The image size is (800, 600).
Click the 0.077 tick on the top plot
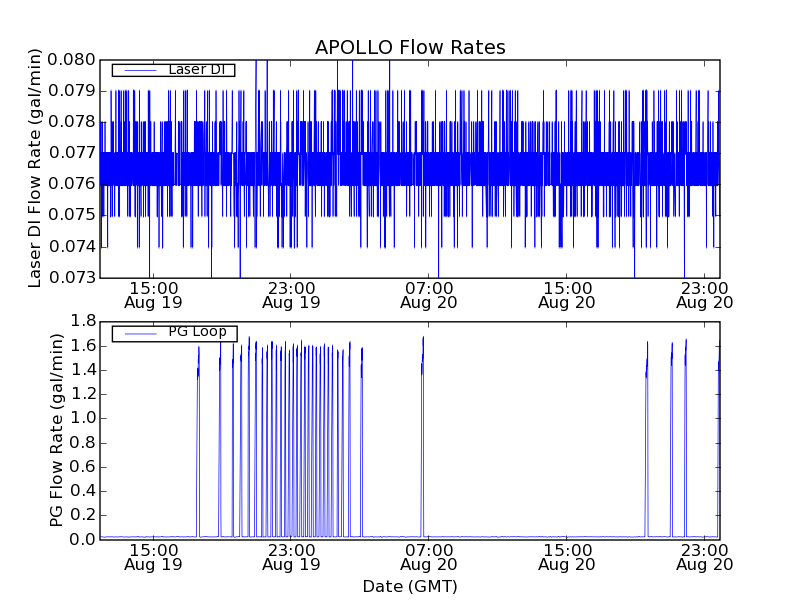click(71, 153)
